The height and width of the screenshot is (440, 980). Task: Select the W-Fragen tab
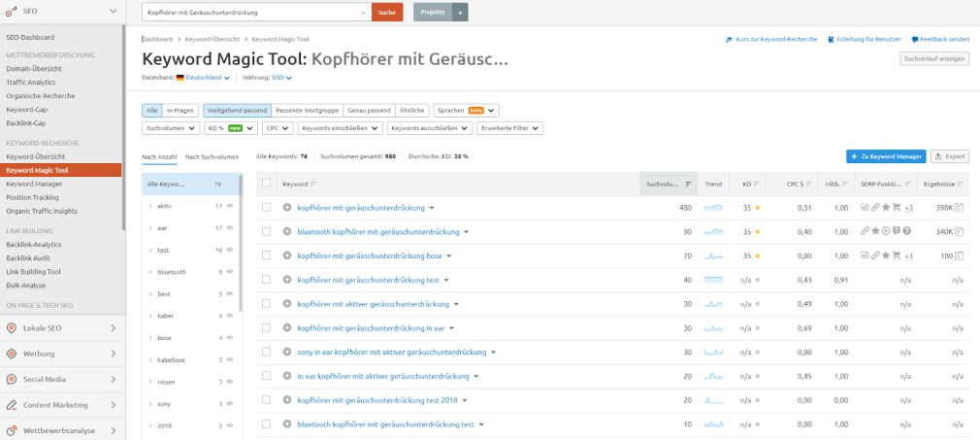pos(181,110)
